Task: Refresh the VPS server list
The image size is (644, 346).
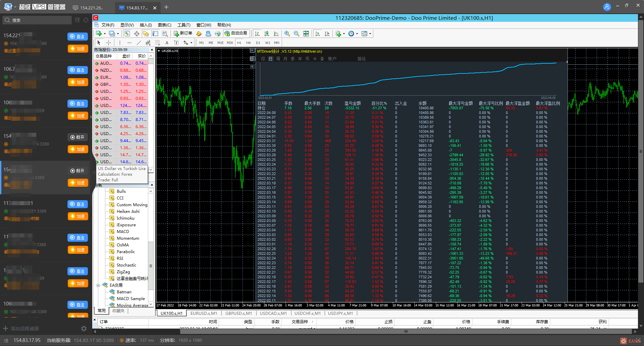Action: click(86, 20)
